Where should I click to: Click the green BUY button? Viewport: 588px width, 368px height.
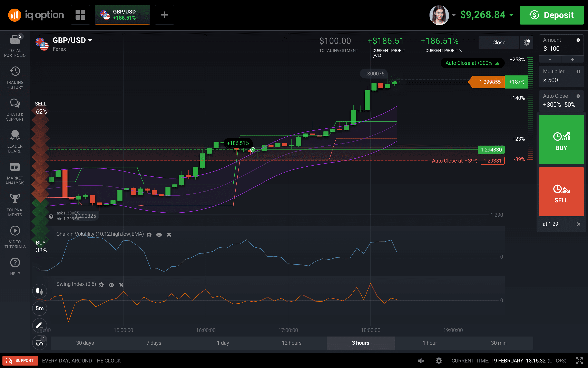click(561, 139)
